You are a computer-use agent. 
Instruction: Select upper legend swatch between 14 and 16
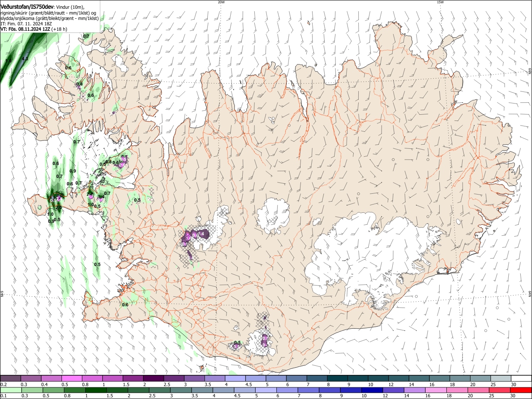tap(419, 378)
